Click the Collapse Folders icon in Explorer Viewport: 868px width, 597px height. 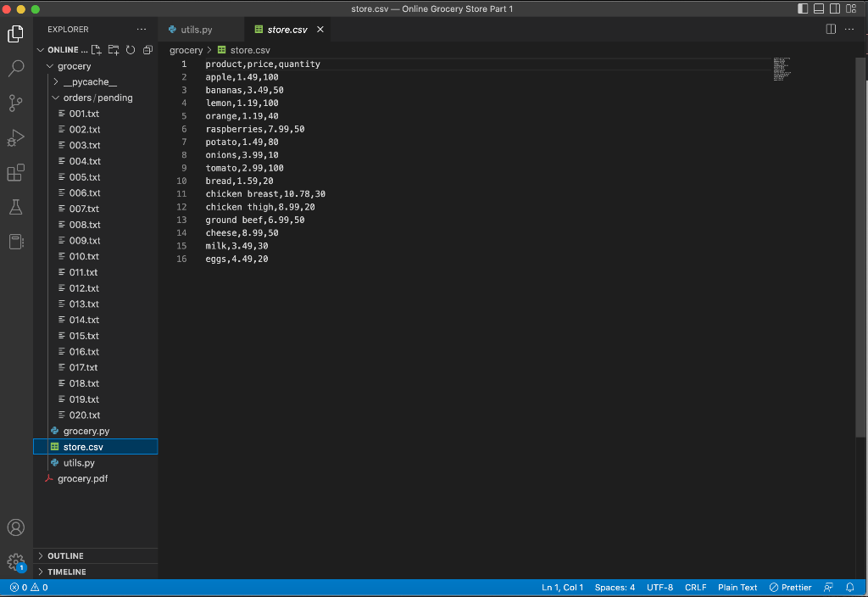(147, 50)
